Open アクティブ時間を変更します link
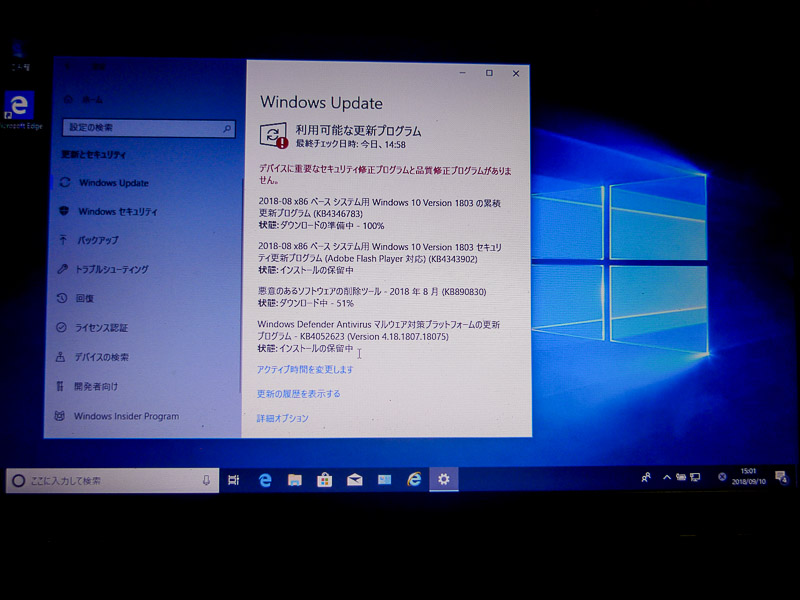This screenshot has height=600, width=800. [305, 369]
